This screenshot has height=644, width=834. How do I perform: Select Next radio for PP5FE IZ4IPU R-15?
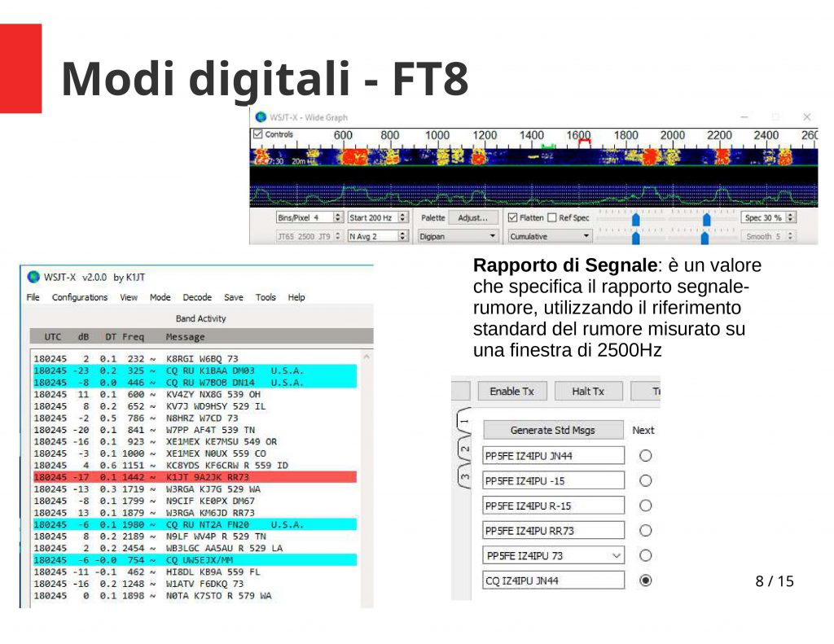tap(645, 506)
